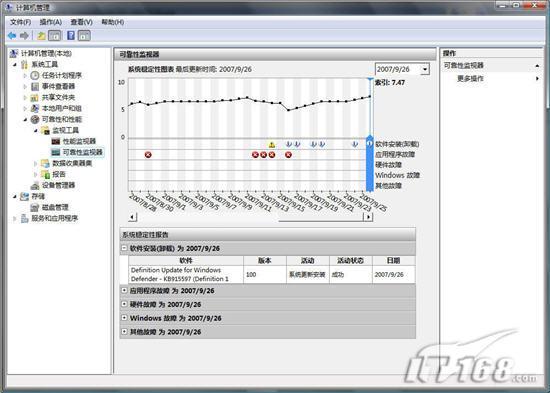Expand the 应用程序故障 为 2007/9/26 section

[x=124, y=290]
